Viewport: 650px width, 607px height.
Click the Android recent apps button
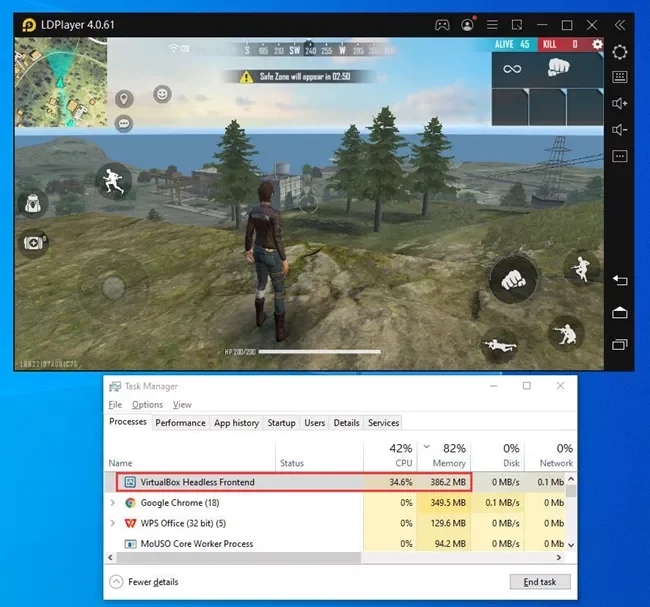[620, 344]
